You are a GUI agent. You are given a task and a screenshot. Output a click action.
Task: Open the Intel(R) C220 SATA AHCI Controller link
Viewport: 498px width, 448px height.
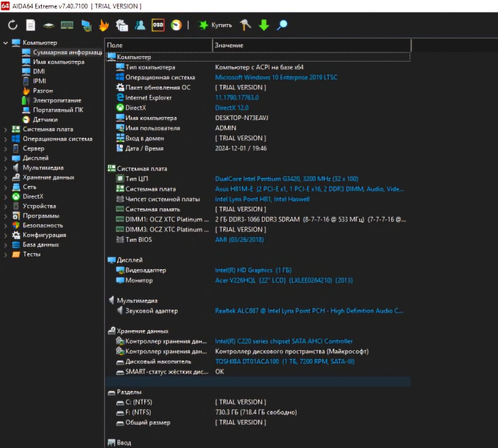tap(284, 341)
